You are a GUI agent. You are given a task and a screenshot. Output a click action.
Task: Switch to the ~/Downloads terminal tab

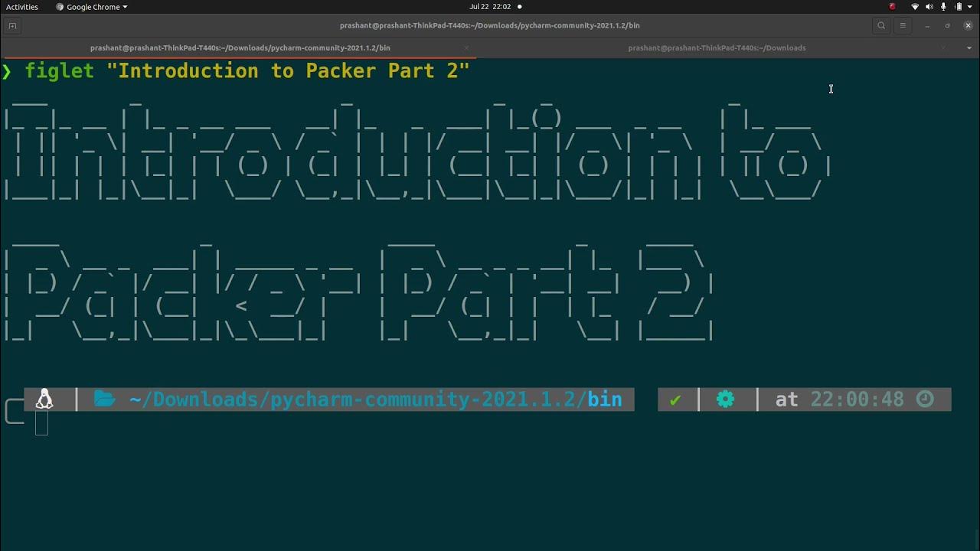pos(717,47)
